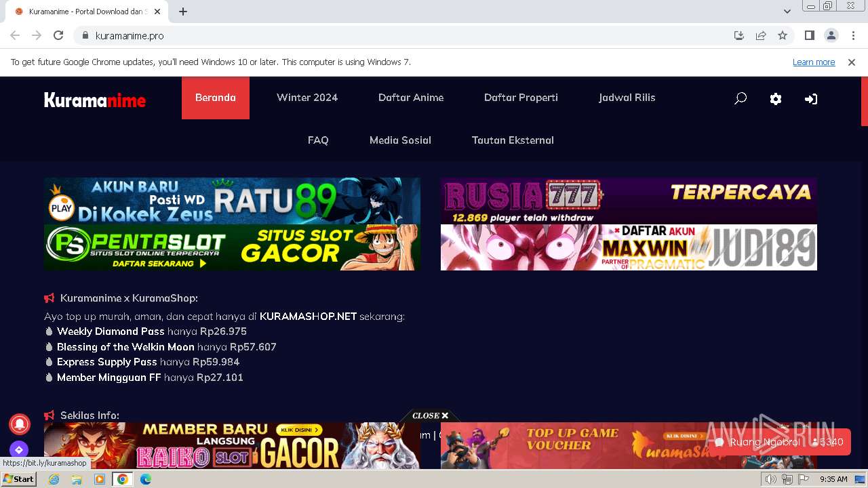Open the Learn more link
The image size is (868, 488).
814,62
